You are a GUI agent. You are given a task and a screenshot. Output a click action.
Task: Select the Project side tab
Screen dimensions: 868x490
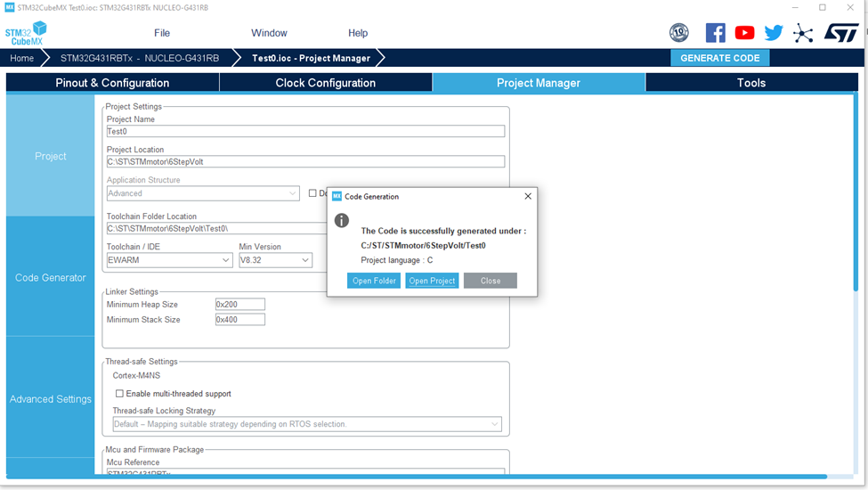point(51,156)
